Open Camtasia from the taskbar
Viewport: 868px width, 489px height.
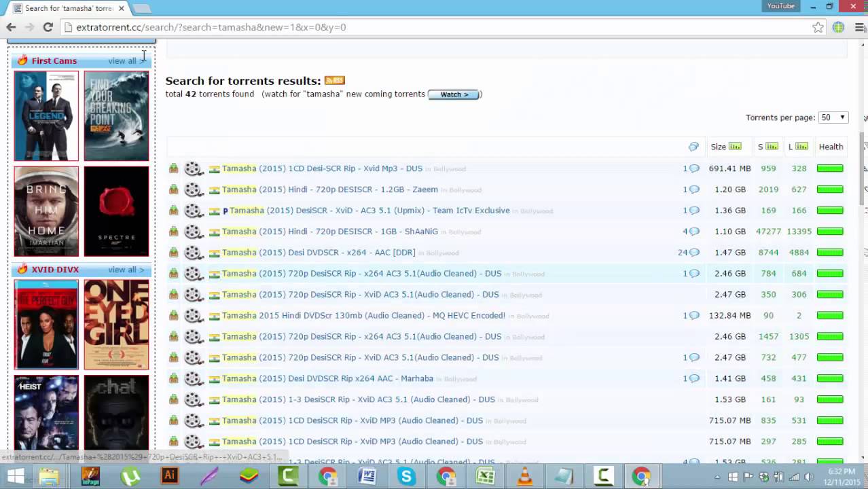[288, 477]
